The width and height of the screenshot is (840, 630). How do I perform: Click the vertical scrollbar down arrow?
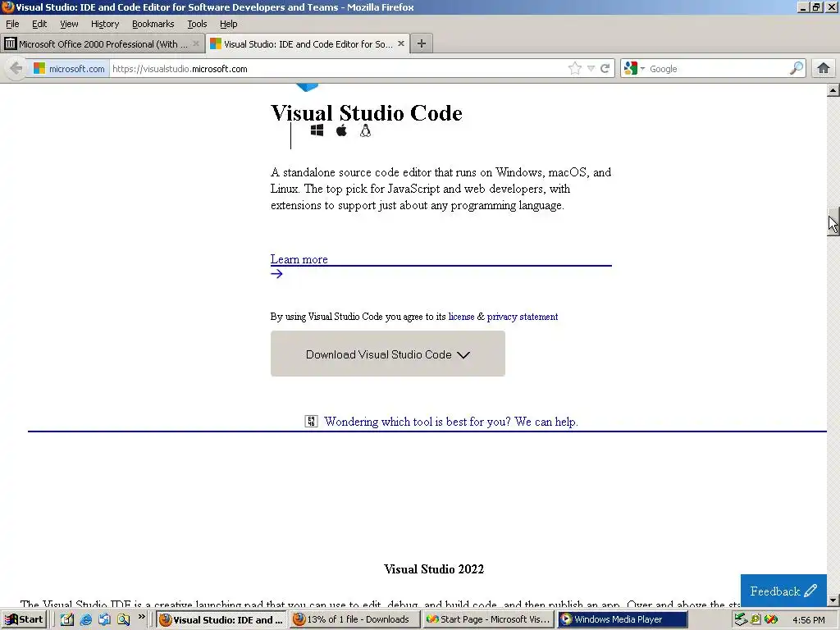coord(833,600)
